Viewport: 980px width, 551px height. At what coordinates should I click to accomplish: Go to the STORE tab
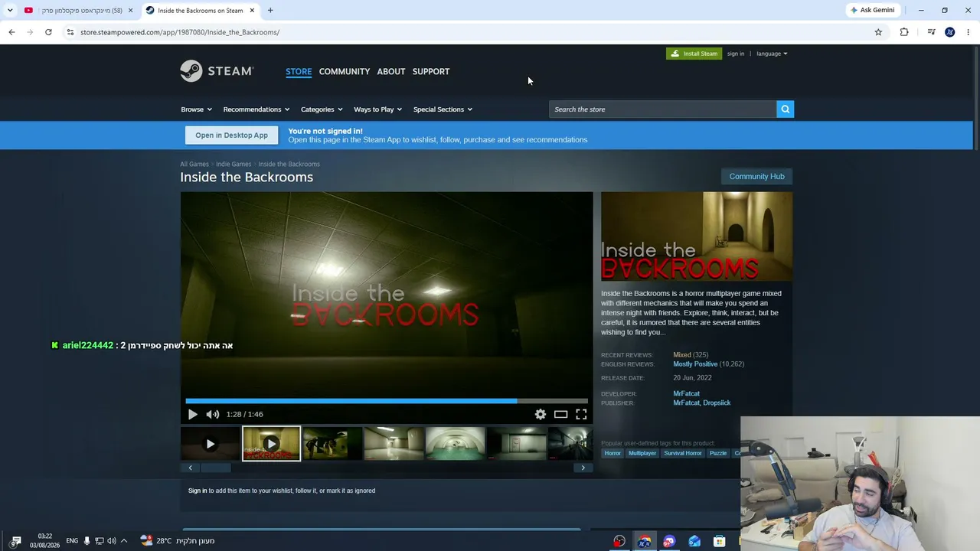[x=299, y=71]
